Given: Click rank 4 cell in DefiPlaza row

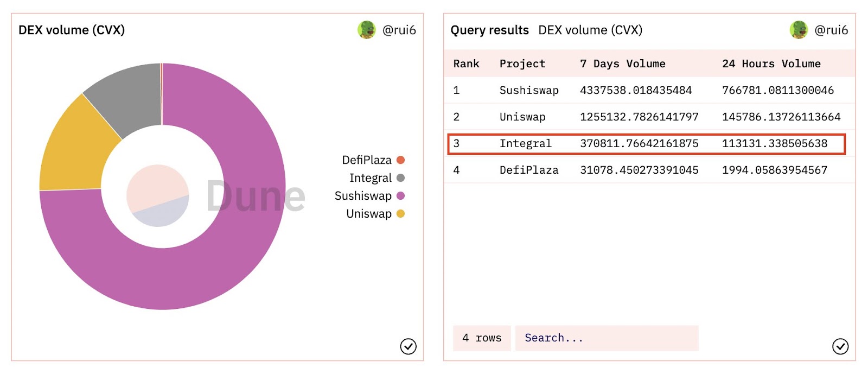Looking at the screenshot, I should (x=456, y=170).
